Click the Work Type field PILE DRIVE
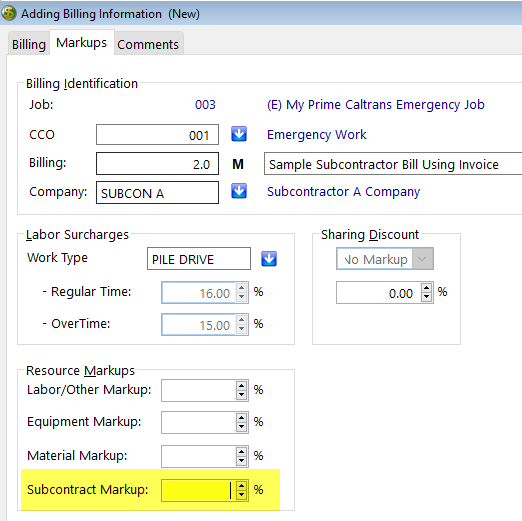 tap(199, 258)
